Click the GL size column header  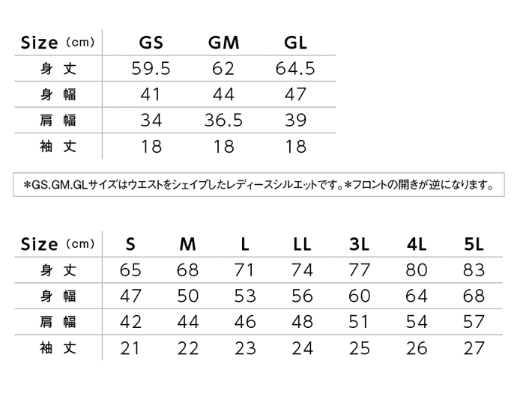(x=295, y=43)
